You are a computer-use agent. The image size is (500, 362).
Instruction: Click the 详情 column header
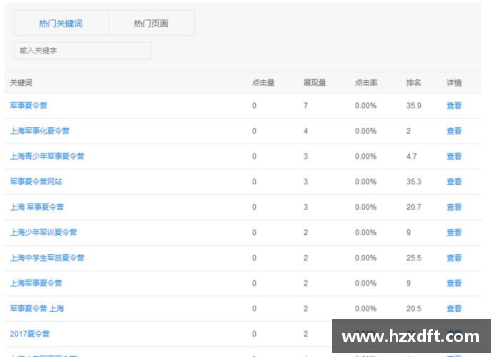(454, 83)
